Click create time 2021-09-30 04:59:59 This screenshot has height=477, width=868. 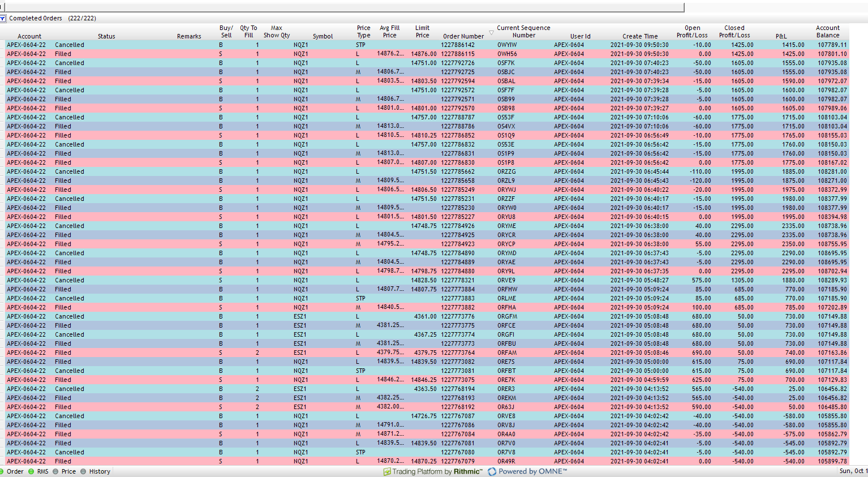click(639, 380)
